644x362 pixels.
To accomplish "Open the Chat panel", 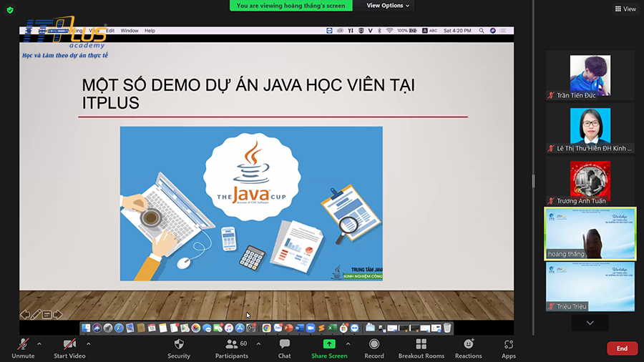I will click(x=284, y=344).
